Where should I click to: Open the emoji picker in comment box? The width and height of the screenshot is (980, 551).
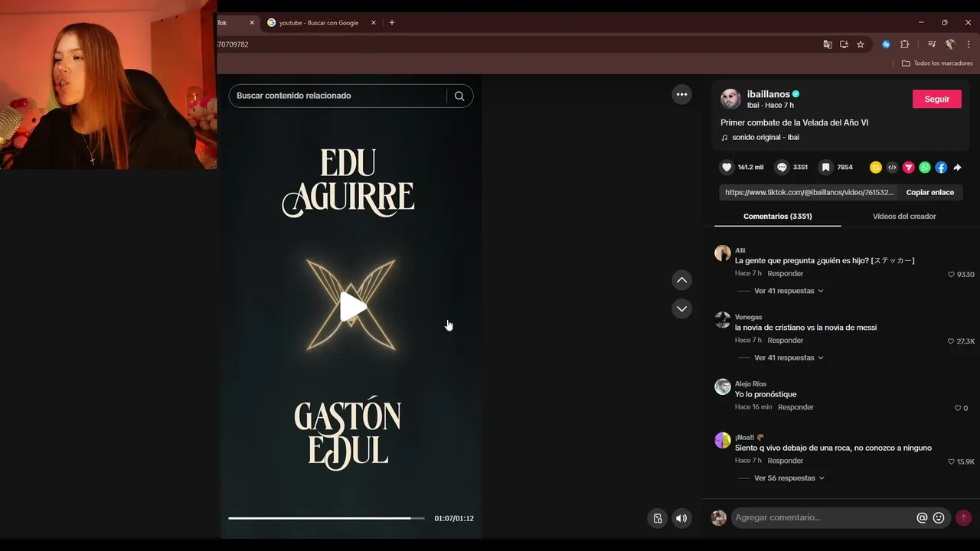point(939,518)
